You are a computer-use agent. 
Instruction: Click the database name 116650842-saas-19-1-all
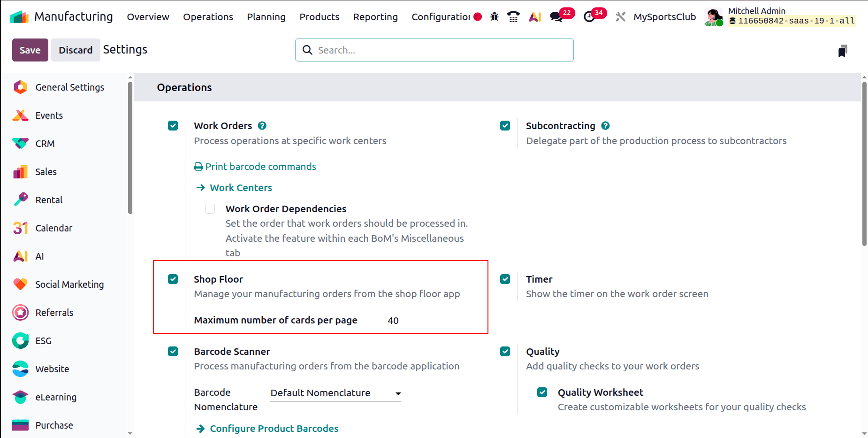click(792, 21)
